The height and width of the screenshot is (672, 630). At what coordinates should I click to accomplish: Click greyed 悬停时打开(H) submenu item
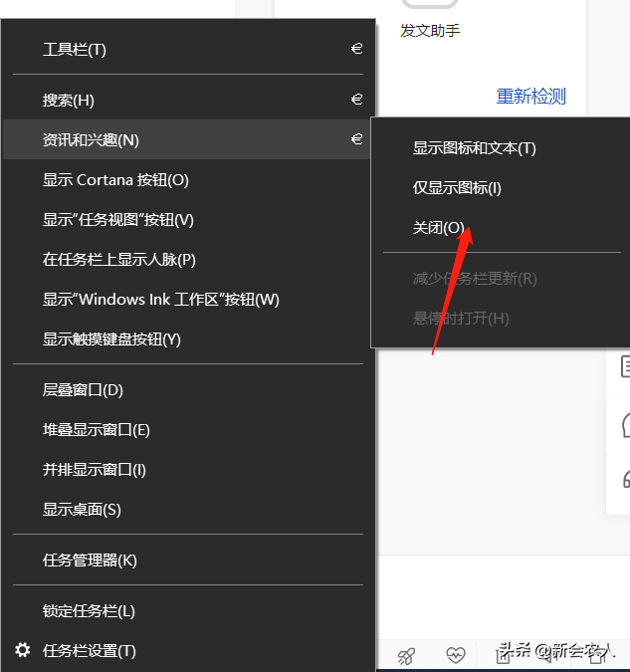coord(501,319)
